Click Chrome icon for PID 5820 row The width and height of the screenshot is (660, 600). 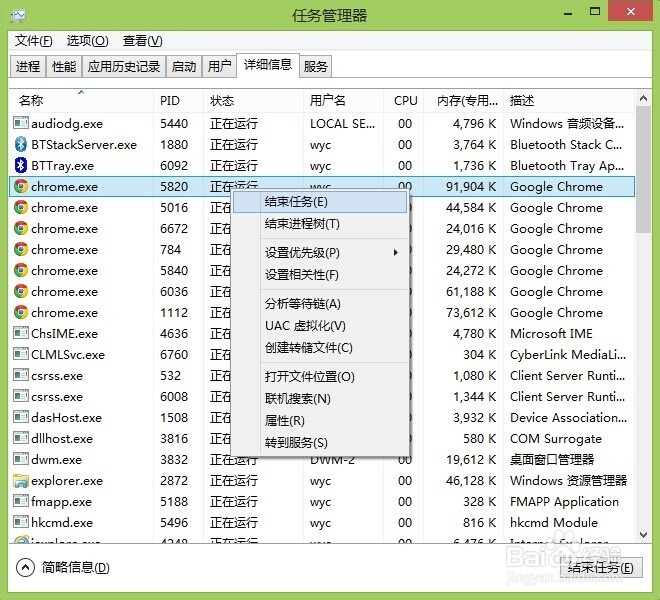21,186
